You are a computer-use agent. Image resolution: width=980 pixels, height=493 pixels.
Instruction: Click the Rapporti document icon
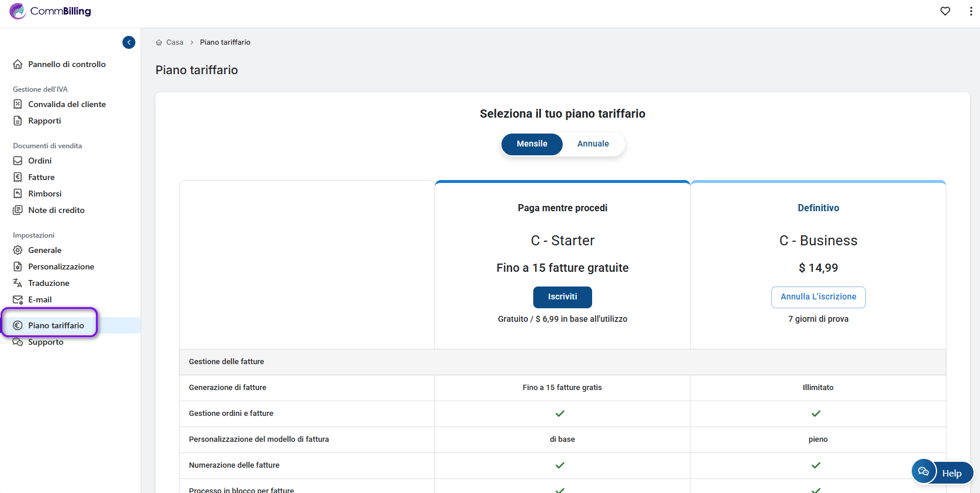pos(18,121)
